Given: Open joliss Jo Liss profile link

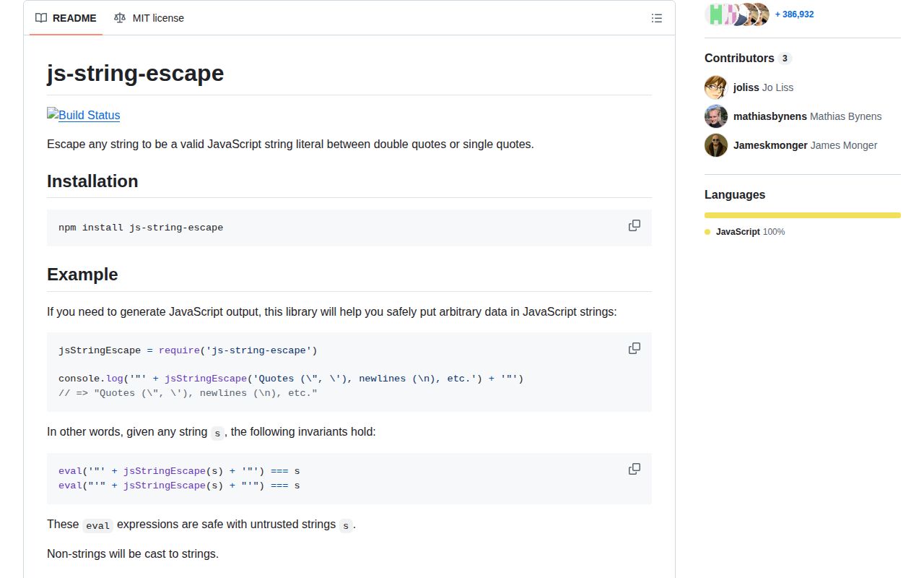Looking at the screenshot, I should [x=763, y=87].
